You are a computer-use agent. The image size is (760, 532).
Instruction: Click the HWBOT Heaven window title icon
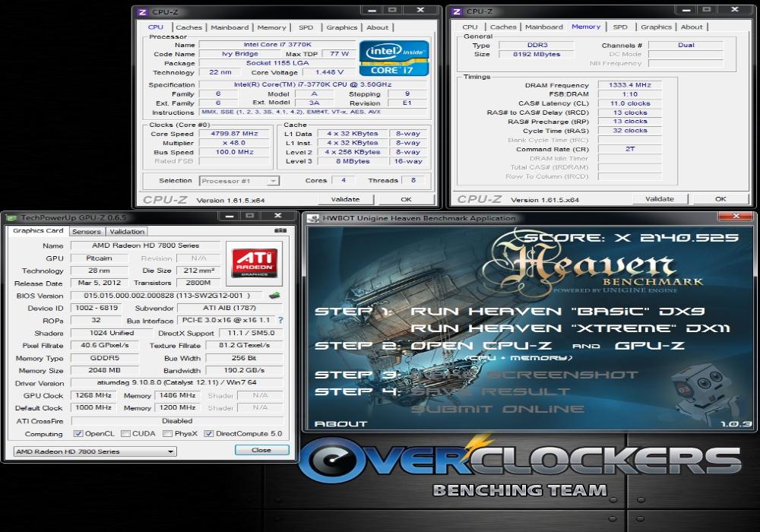[313, 219]
